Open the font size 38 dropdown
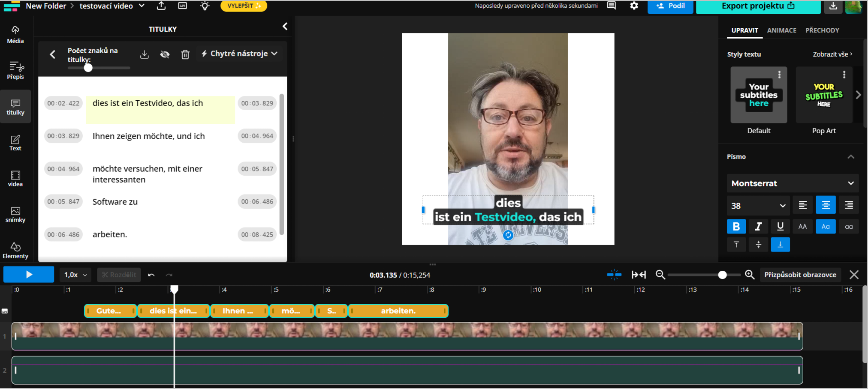 [758, 206]
